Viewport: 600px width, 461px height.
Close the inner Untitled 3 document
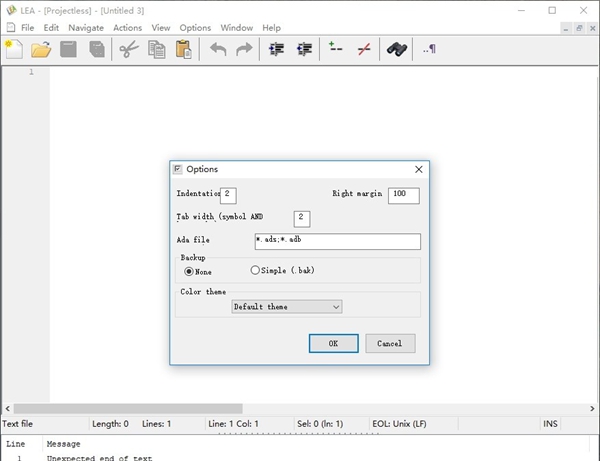tap(592, 28)
